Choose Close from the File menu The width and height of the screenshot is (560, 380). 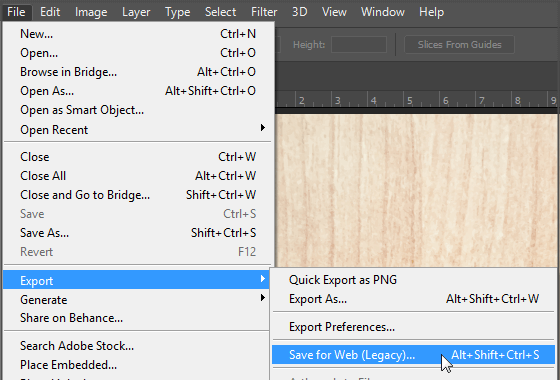click(x=139, y=157)
